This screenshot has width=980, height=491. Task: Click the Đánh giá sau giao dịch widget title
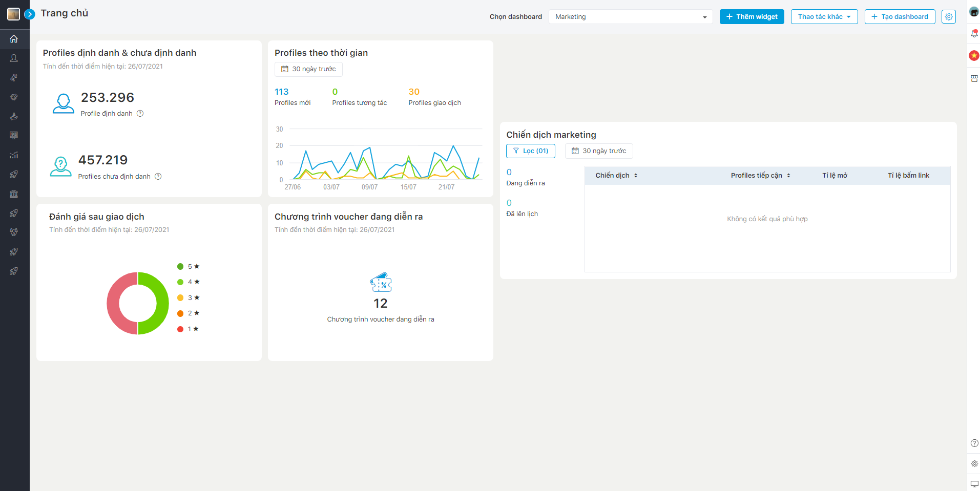[97, 217]
